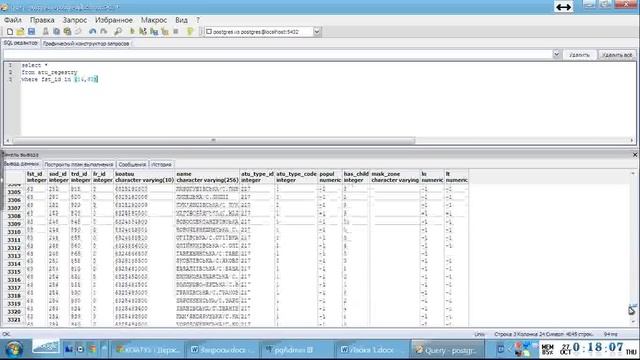Select the Сообщения output tab
Image resolution: width=640 pixels, height=360 pixels.
click(x=132, y=164)
